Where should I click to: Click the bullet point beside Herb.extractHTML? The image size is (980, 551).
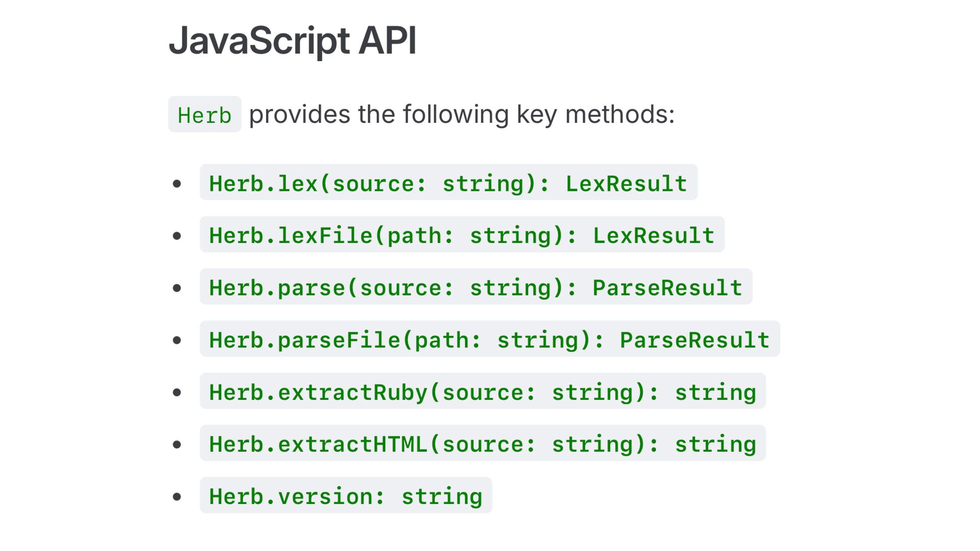177,444
